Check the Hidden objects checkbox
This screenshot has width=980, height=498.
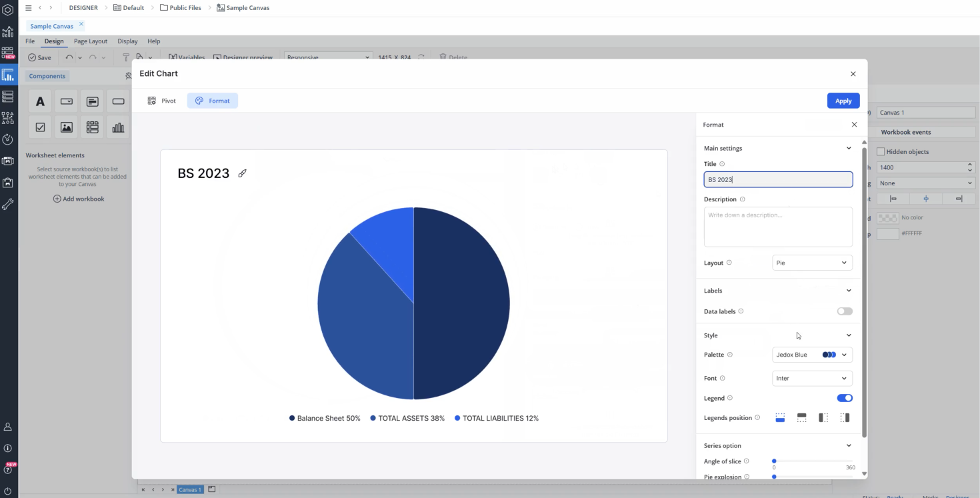point(881,152)
